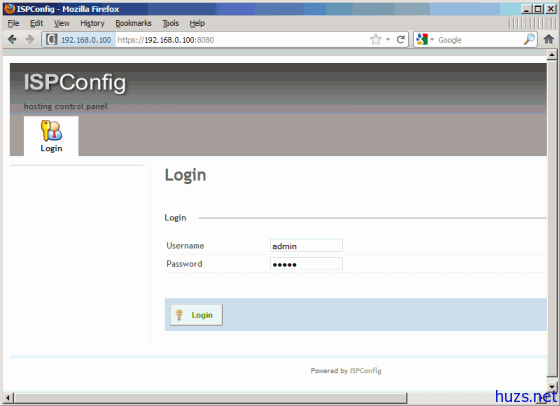Go to the Firefox Home page icon
The width and height of the screenshot is (560, 406).
coord(549,39)
